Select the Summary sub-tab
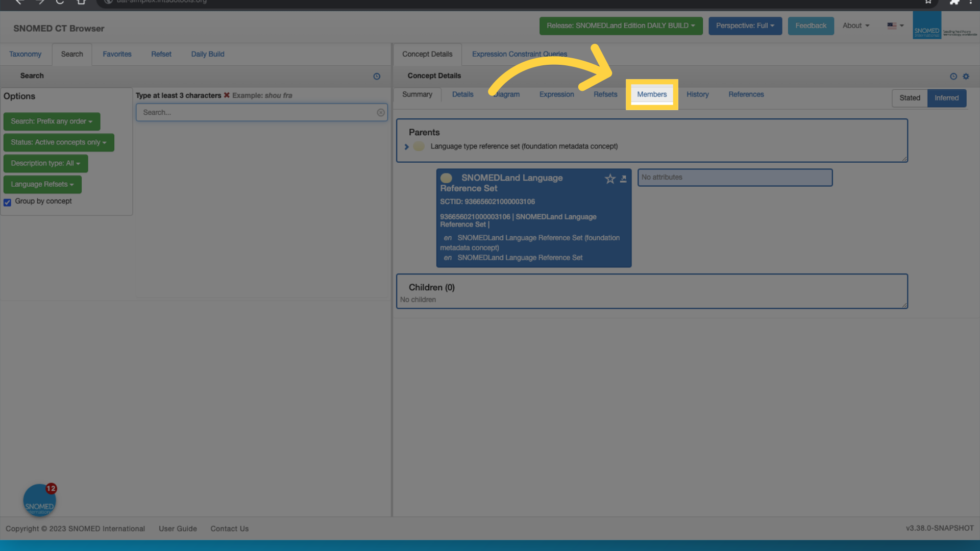This screenshot has width=980, height=551. click(417, 94)
